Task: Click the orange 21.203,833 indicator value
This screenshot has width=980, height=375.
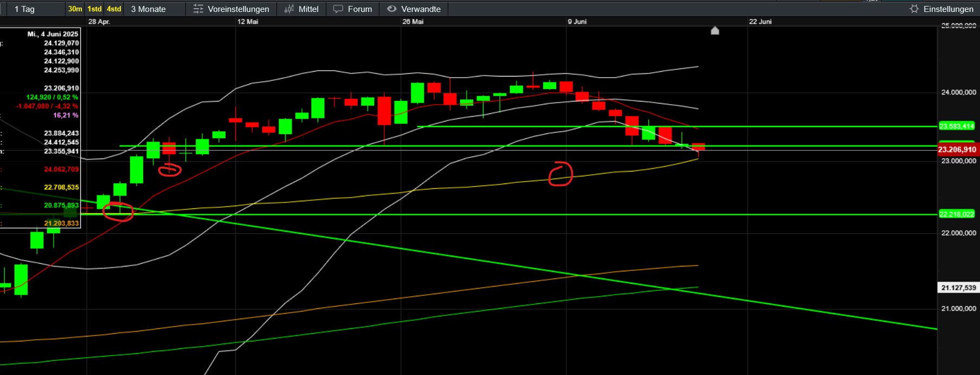Action: click(x=61, y=224)
